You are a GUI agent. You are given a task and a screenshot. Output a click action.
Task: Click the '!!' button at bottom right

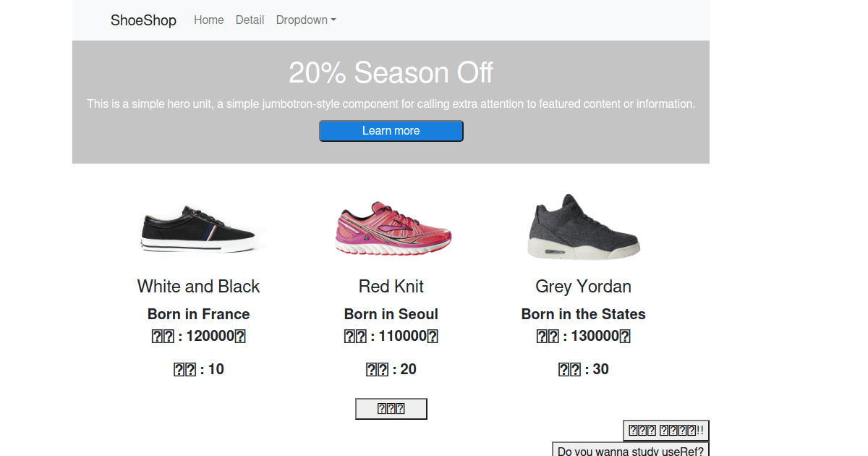[x=665, y=430]
